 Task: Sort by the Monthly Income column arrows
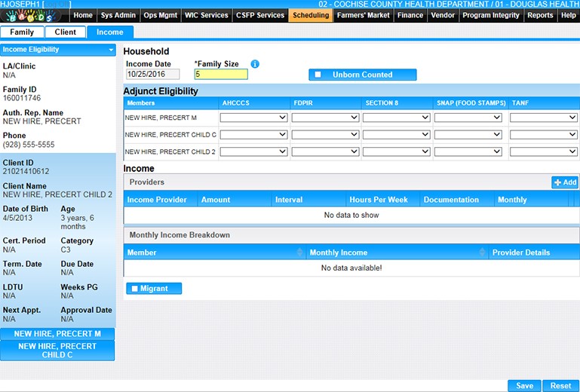pos(483,253)
